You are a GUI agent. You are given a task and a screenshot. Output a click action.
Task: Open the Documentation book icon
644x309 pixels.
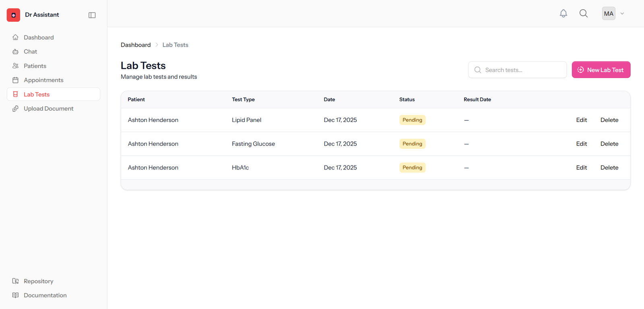(x=15, y=295)
